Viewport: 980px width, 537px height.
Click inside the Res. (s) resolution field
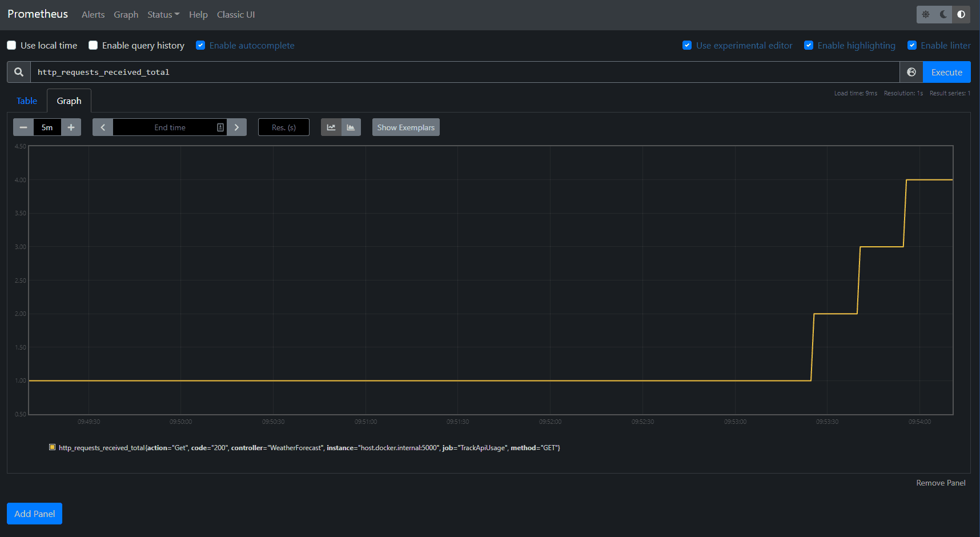283,127
